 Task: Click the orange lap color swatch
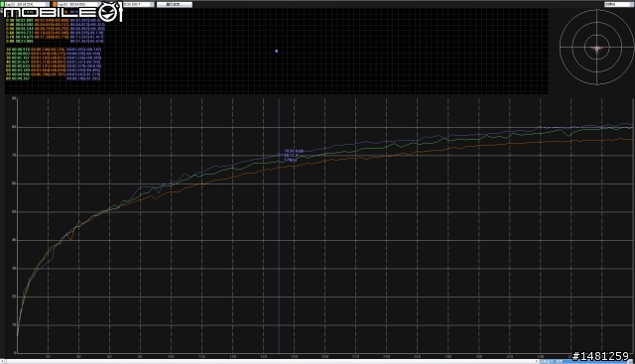[55, 4]
